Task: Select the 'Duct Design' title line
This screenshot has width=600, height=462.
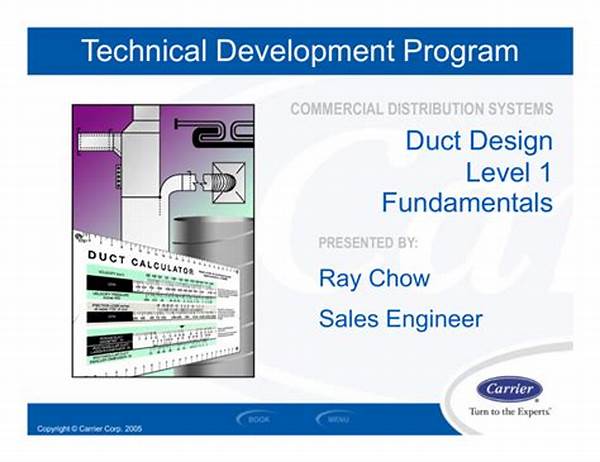Action: [x=478, y=140]
